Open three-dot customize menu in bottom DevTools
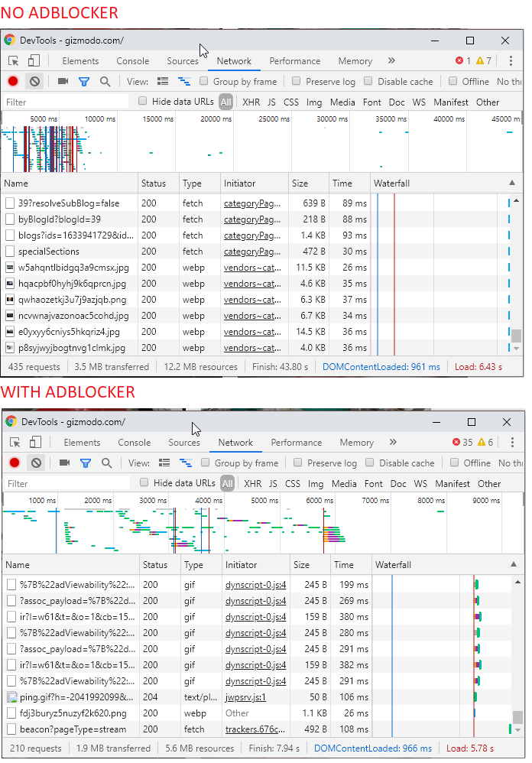The height and width of the screenshot is (763, 532). click(x=512, y=443)
